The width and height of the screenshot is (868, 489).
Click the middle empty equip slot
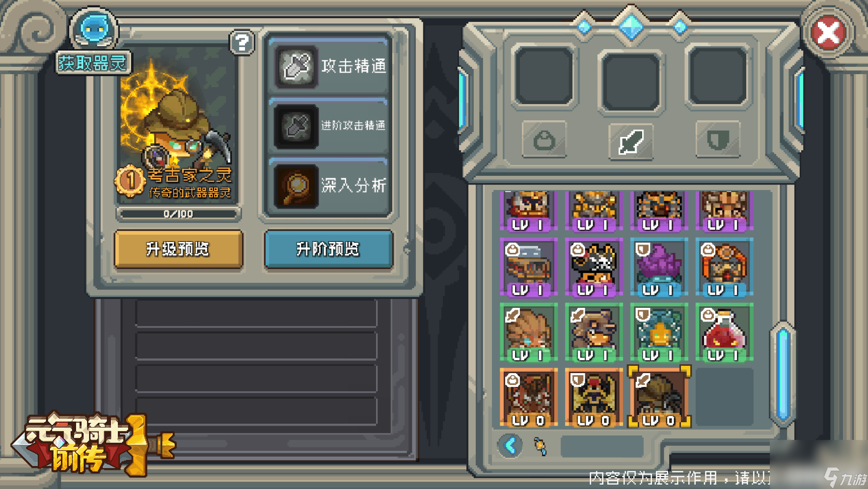(631, 81)
